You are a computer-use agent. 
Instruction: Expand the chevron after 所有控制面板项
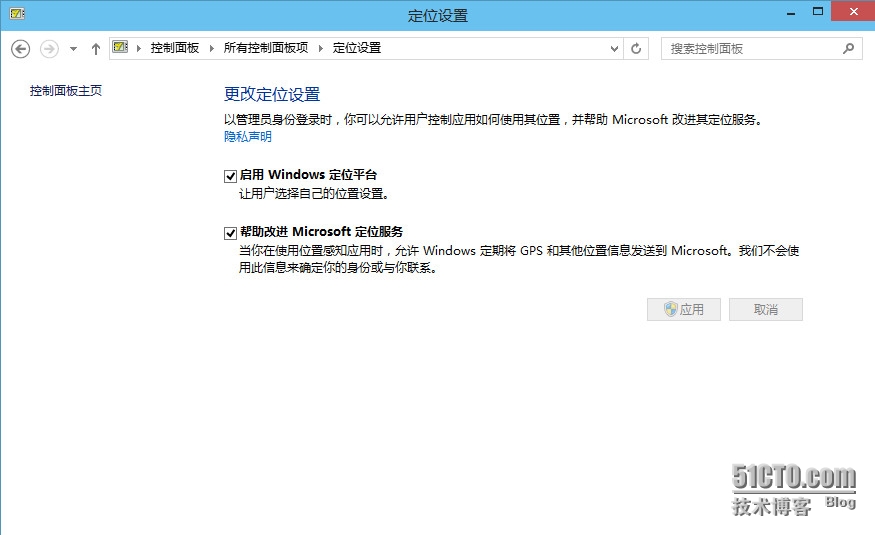320,49
